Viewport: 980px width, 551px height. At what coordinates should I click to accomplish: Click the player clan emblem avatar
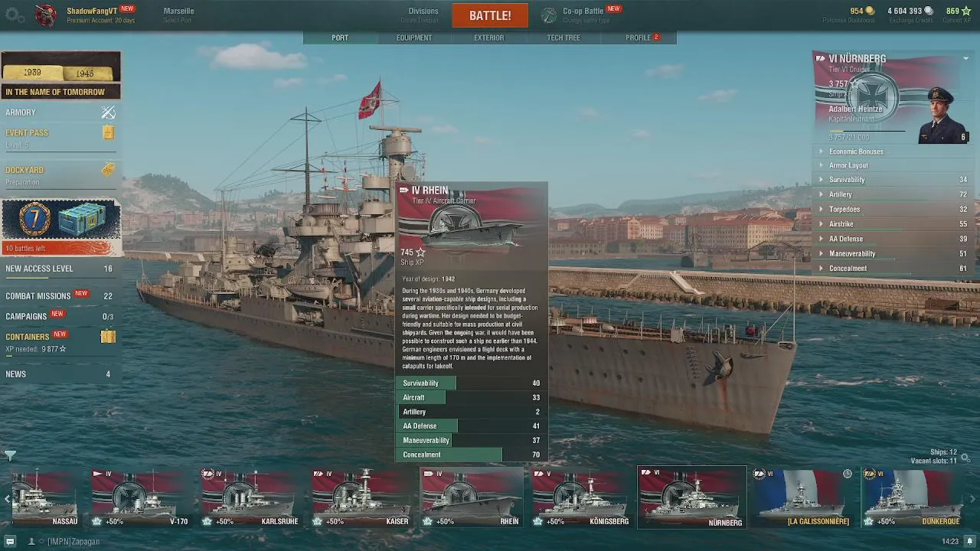45,15
